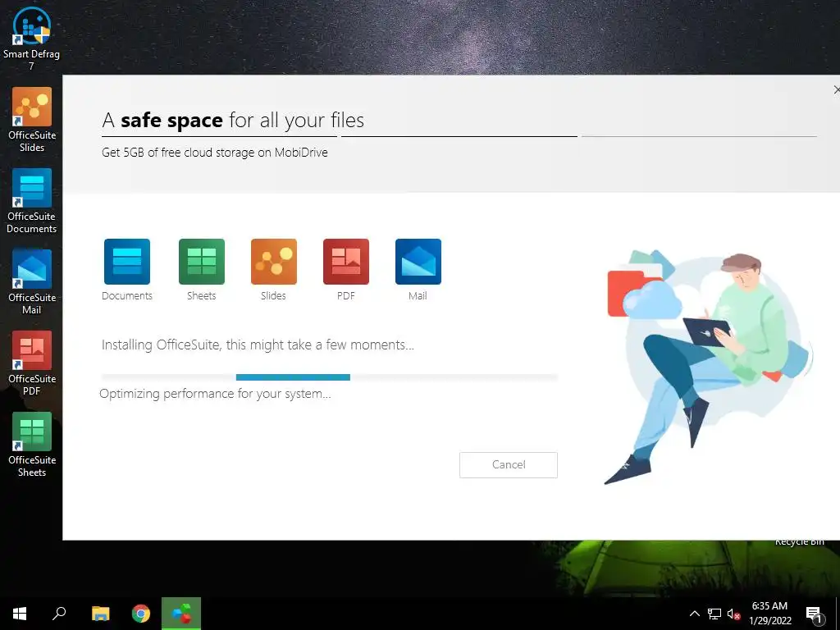Open the notification center icon
840x630 pixels.
[814, 614]
